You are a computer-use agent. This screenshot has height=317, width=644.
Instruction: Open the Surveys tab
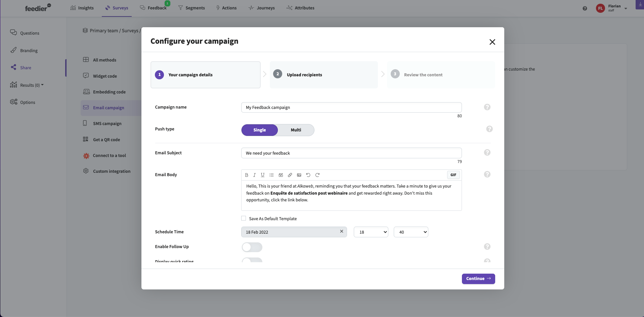[117, 8]
